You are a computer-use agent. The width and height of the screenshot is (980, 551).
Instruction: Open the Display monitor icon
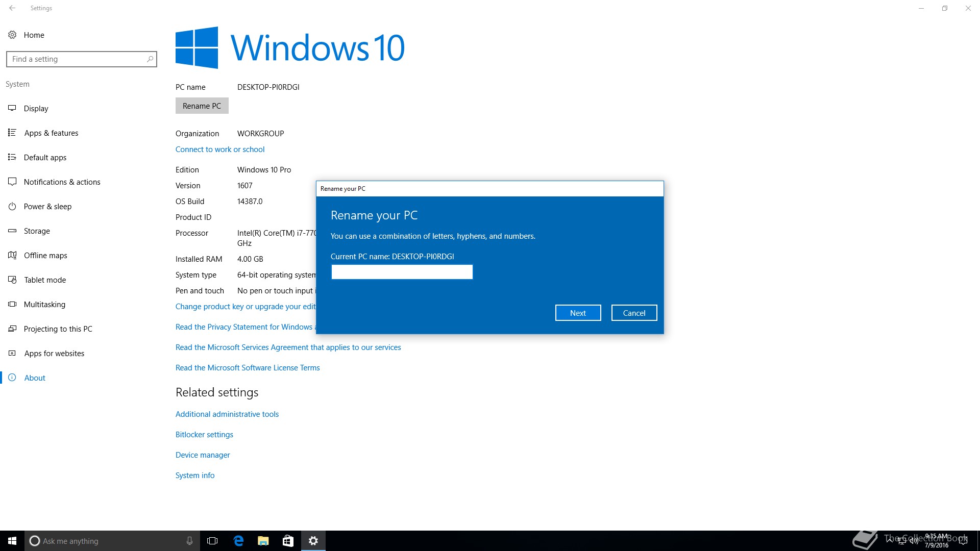[x=12, y=108]
